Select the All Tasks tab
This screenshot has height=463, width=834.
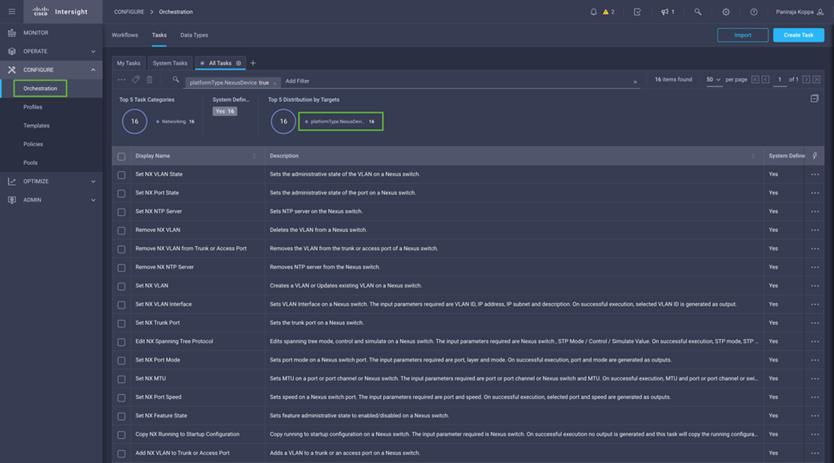point(220,63)
